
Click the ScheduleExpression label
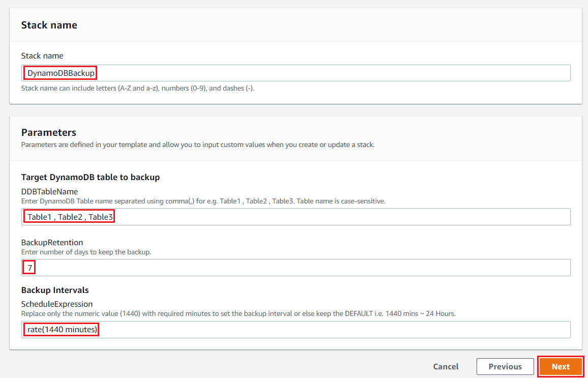click(57, 304)
